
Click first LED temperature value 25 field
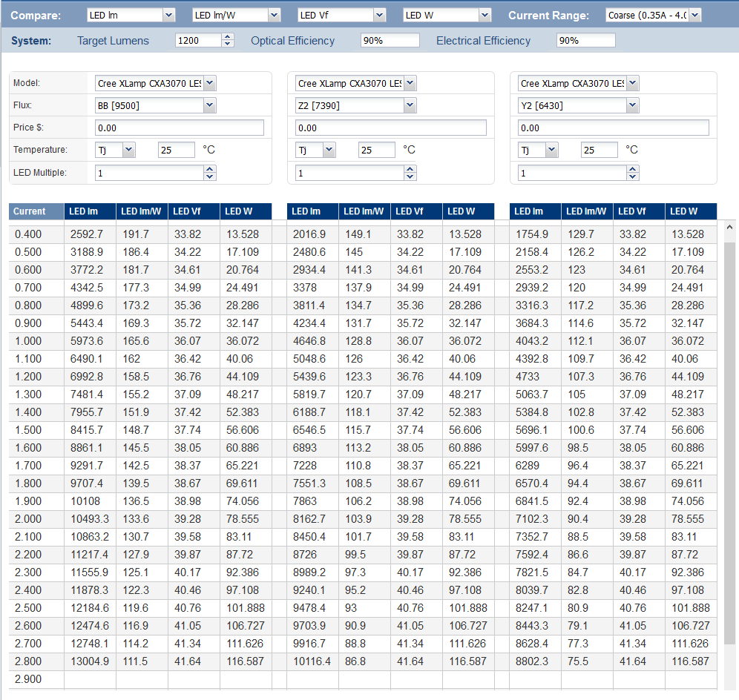point(177,151)
